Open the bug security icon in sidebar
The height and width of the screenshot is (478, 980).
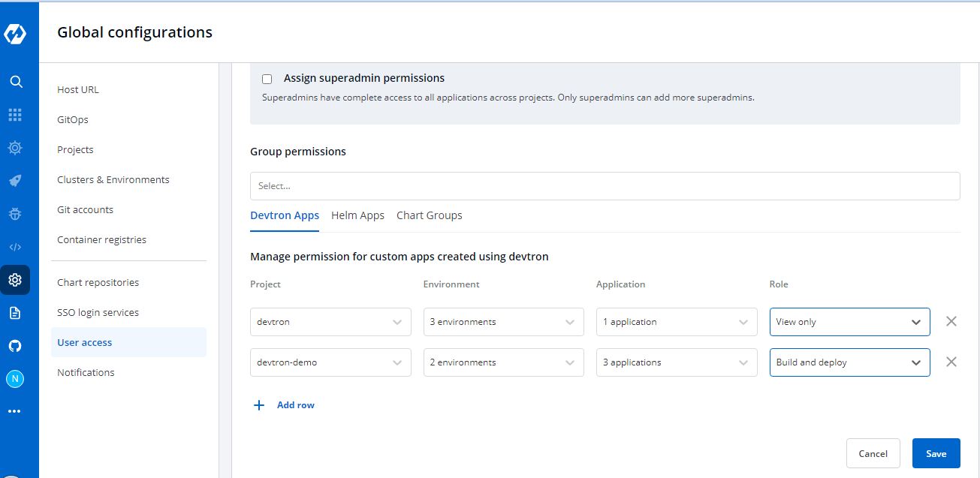15,214
